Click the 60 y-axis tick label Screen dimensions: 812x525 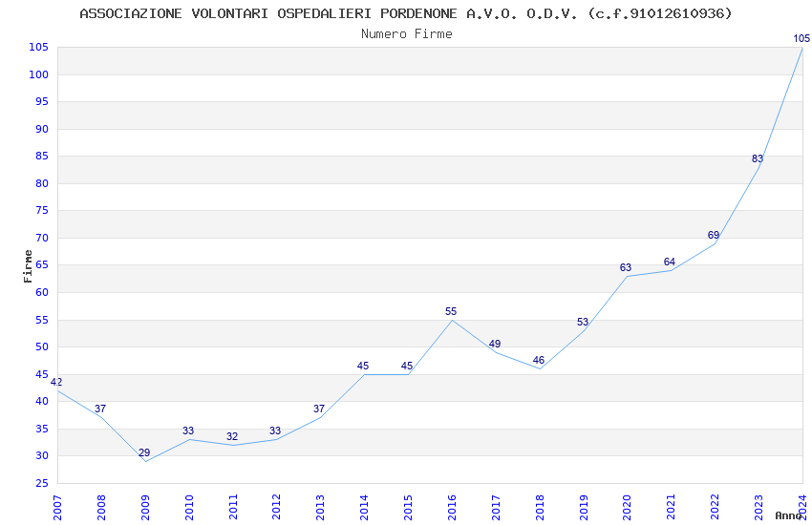[x=42, y=293]
